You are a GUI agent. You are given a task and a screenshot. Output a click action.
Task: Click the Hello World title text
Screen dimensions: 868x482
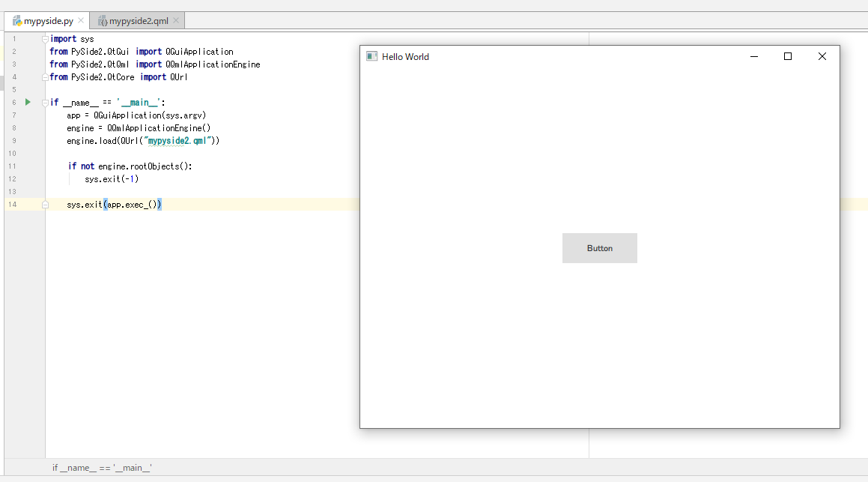405,56
